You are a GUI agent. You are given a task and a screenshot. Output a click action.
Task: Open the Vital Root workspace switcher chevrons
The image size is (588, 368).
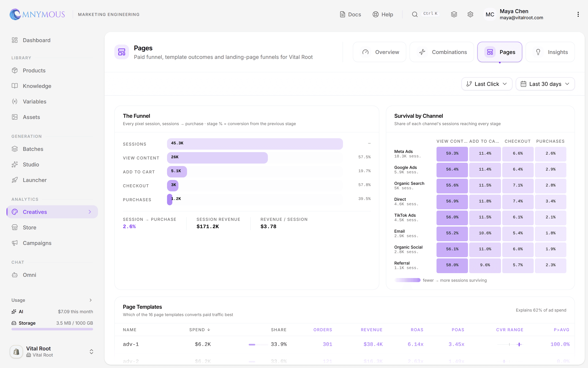point(91,352)
